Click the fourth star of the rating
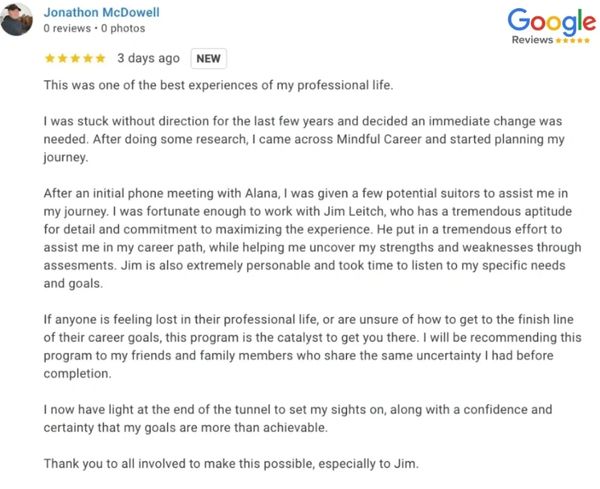The height and width of the screenshot is (489, 600). tap(88, 58)
